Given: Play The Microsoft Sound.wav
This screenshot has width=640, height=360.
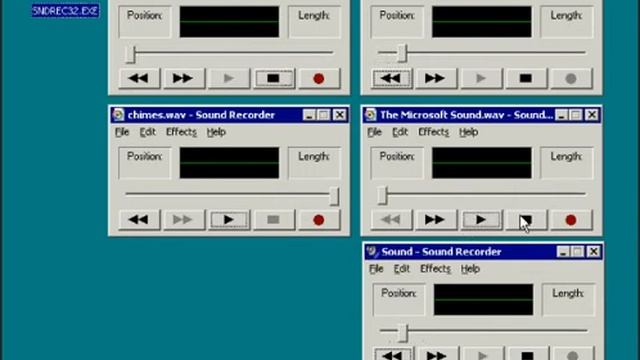Looking at the screenshot, I should click(481, 220).
